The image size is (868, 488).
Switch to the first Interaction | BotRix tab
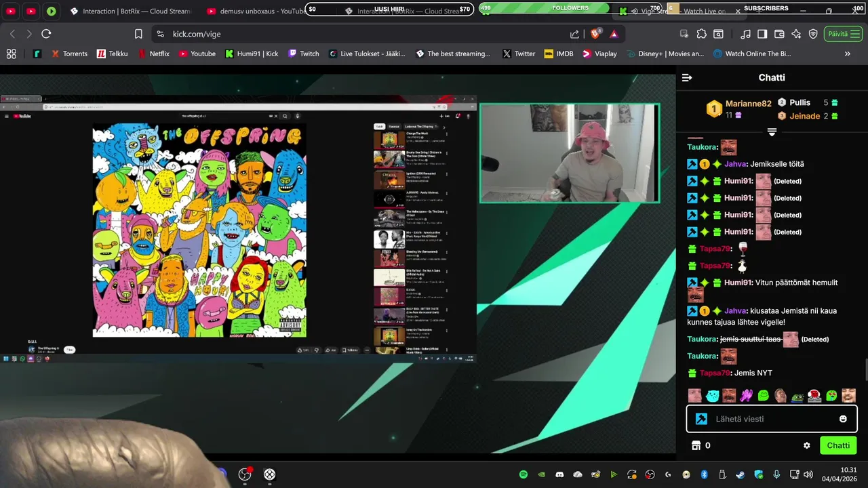coord(130,11)
